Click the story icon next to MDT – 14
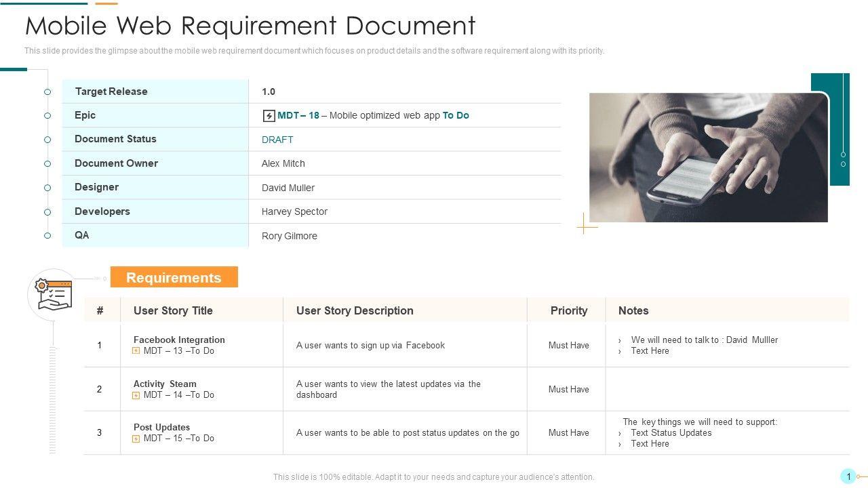Viewport: 868px width, 488px height. click(136, 395)
